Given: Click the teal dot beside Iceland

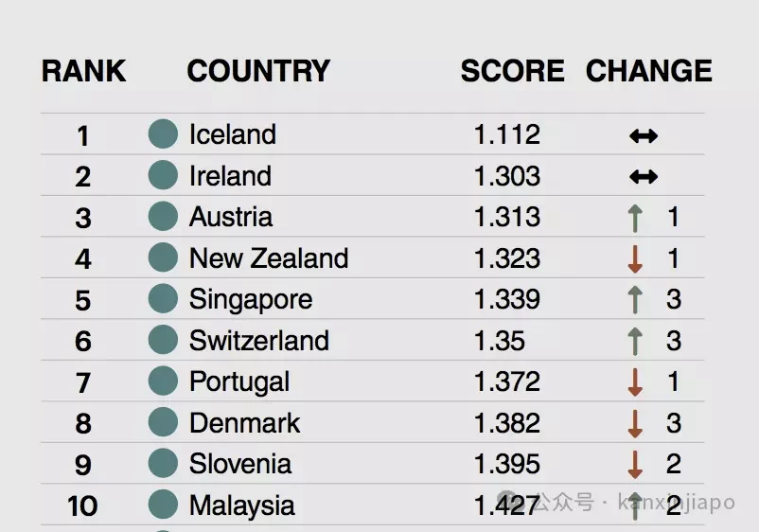Looking at the screenshot, I should pyautogui.click(x=163, y=134).
